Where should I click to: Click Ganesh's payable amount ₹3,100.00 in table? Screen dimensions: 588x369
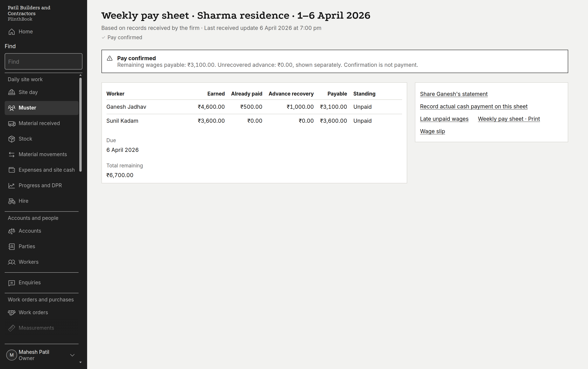point(333,107)
